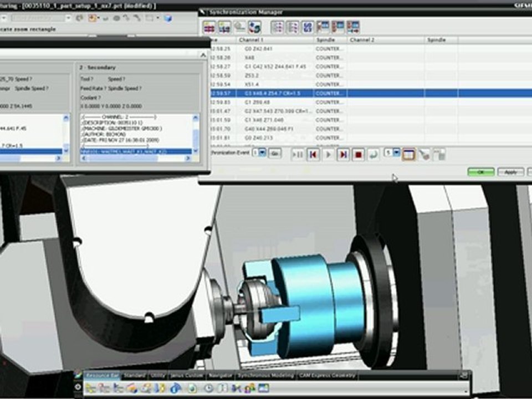Click the Secondary channel program listing scrollbar down arrow
532x399 pixels.
pyautogui.click(x=196, y=151)
